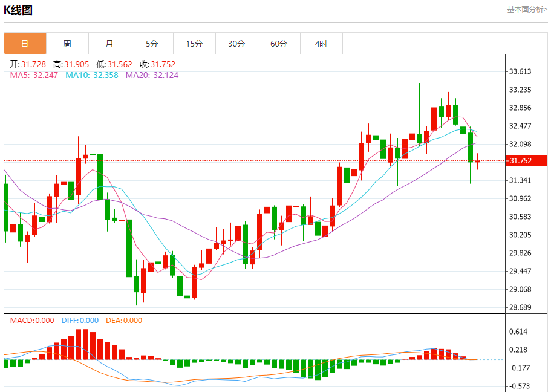The image size is (551, 392).
Task: Click the MA20: 32.124 legend
Action: click(x=152, y=75)
